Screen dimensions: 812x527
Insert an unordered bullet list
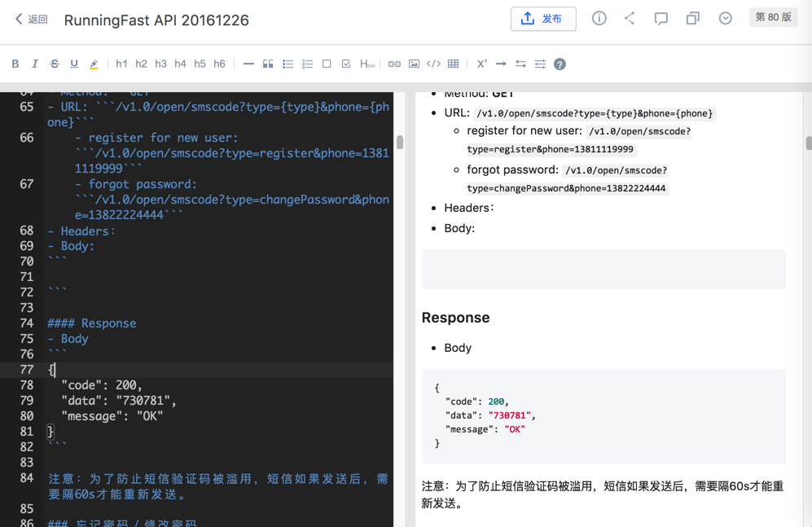[288, 64]
